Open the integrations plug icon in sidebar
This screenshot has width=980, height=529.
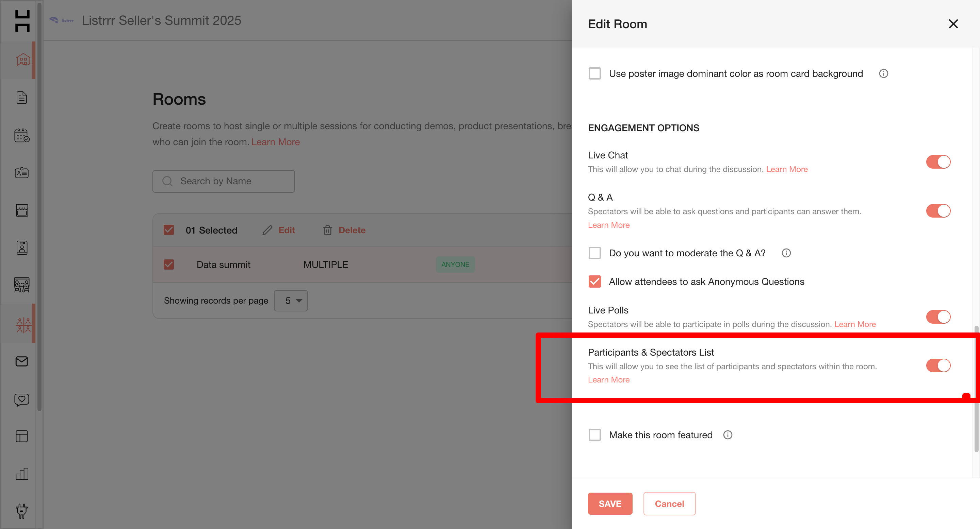(x=22, y=511)
